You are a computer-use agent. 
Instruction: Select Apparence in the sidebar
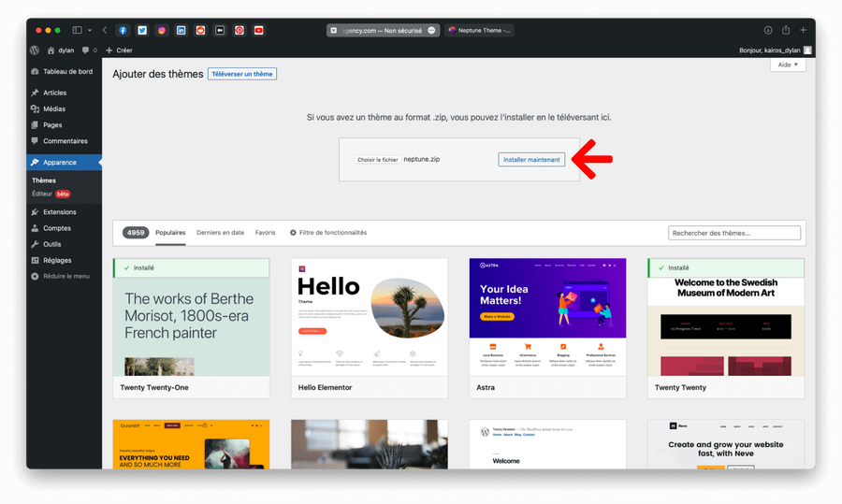coord(64,162)
